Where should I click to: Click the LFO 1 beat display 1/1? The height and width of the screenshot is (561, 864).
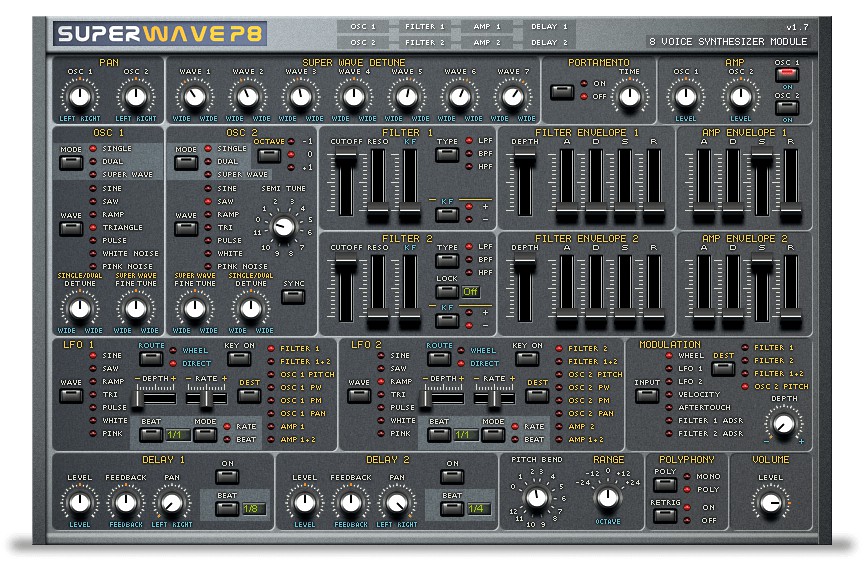(178, 435)
